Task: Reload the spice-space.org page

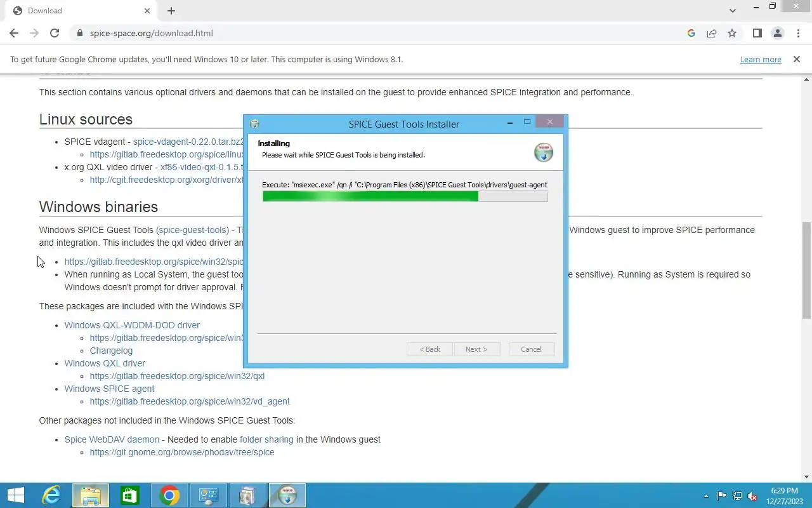Action: click(x=55, y=33)
